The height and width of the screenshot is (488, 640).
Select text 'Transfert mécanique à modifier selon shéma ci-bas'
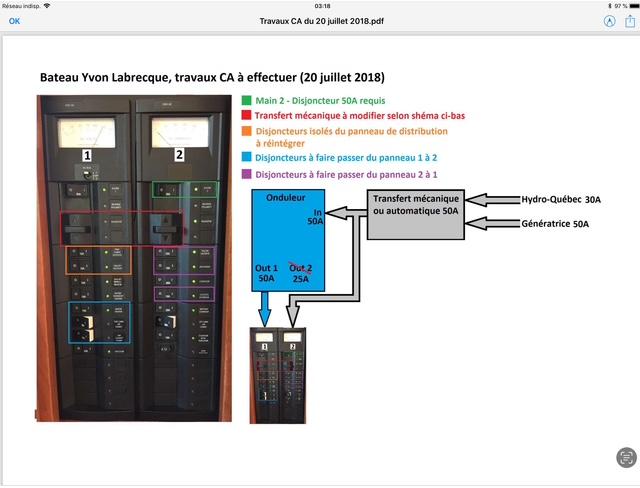coord(360,116)
